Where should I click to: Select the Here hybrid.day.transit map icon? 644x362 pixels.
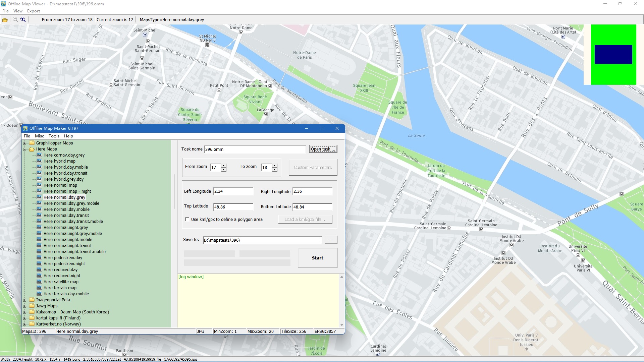point(39,173)
